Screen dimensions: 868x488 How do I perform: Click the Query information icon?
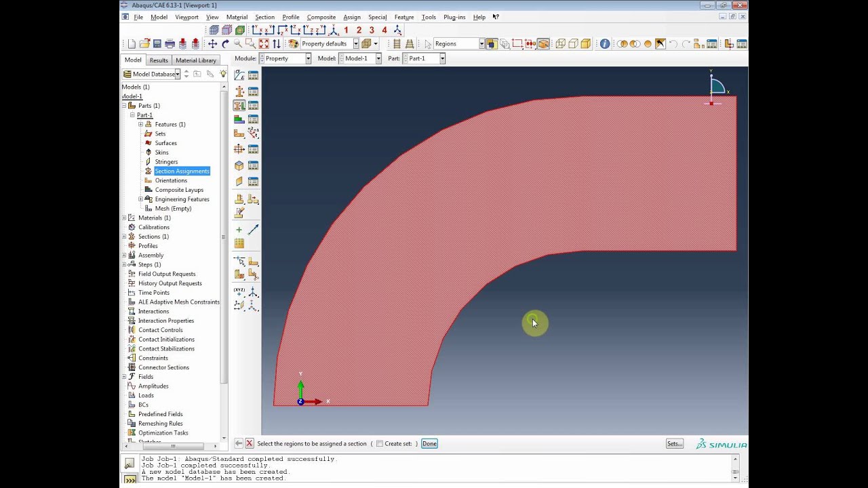click(x=604, y=44)
